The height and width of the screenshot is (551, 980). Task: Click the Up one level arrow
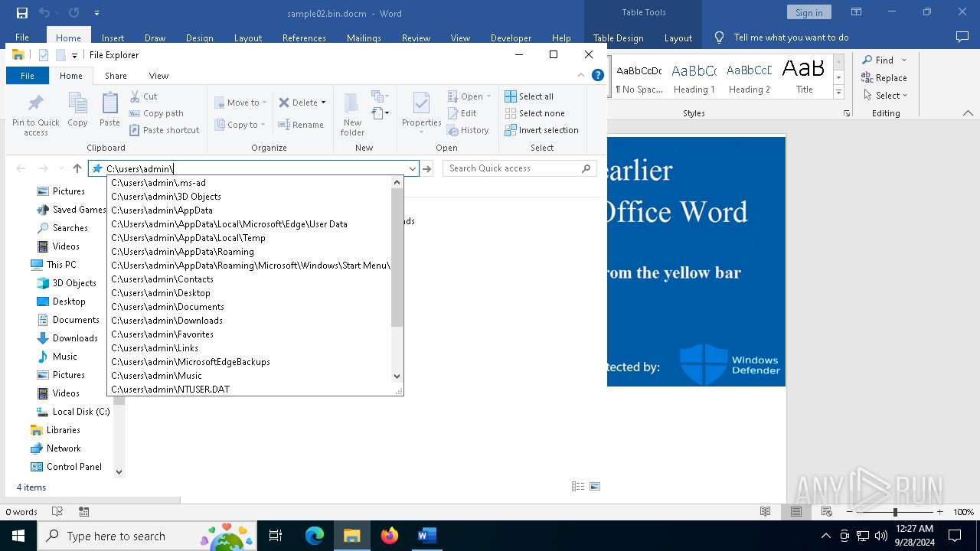pos(77,168)
